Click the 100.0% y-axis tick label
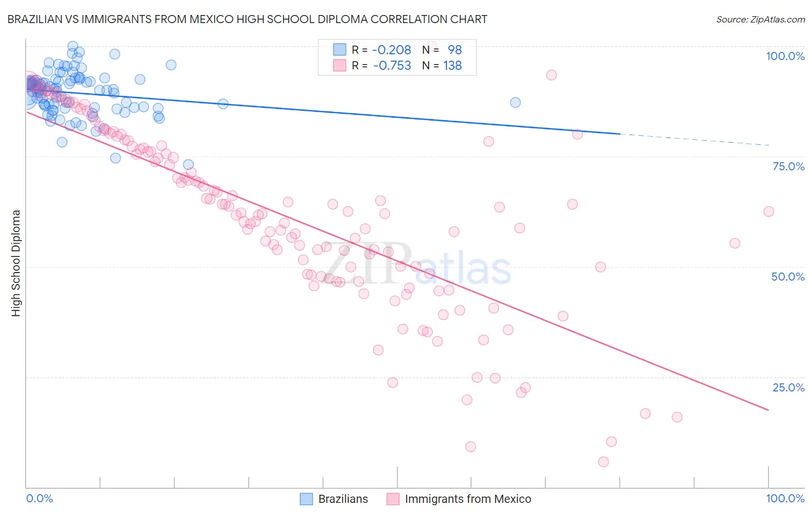This screenshot has height=515, width=812. (785, 56)
